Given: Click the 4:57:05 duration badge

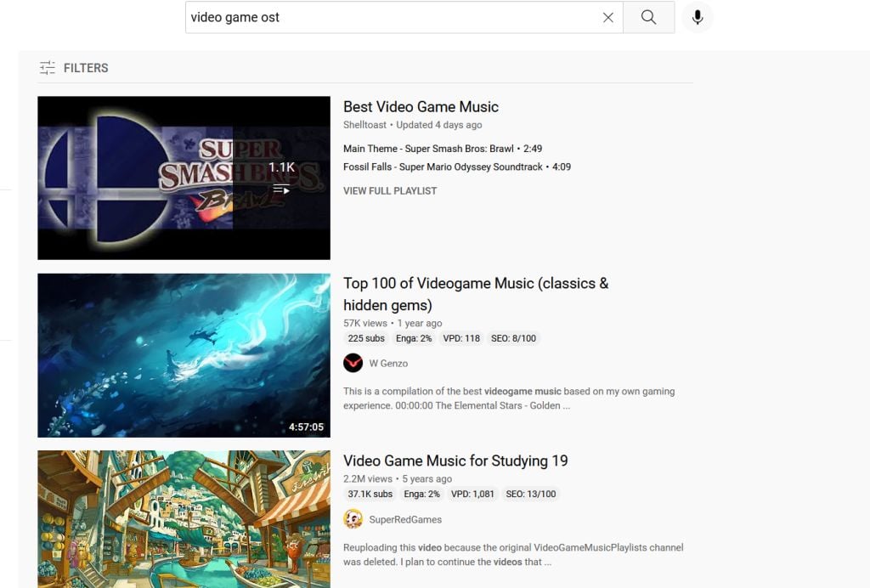Looking at the screenshot, I should click(x=306, y=427).
